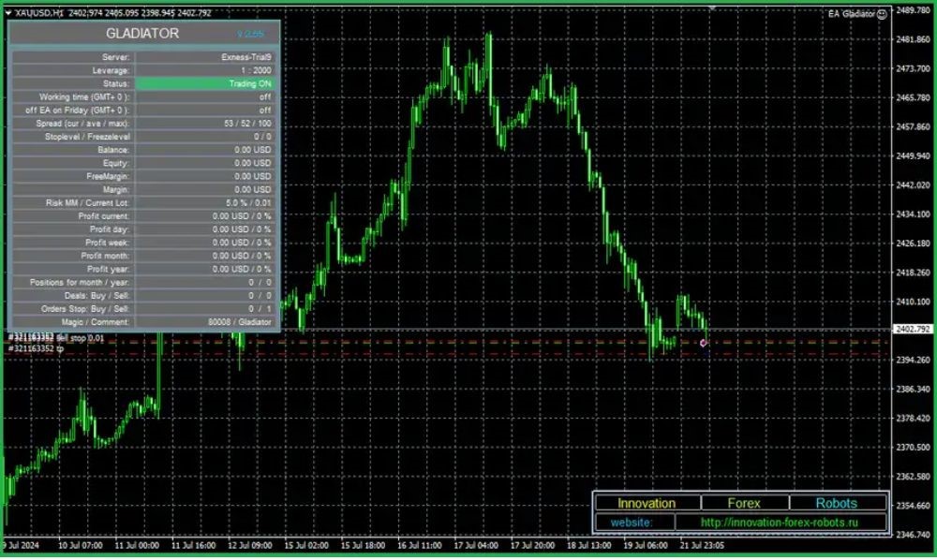Click the one-click trading arrow beside XAUUSD,H1
This screenshot has width=937, height=560.
[7, 12]
